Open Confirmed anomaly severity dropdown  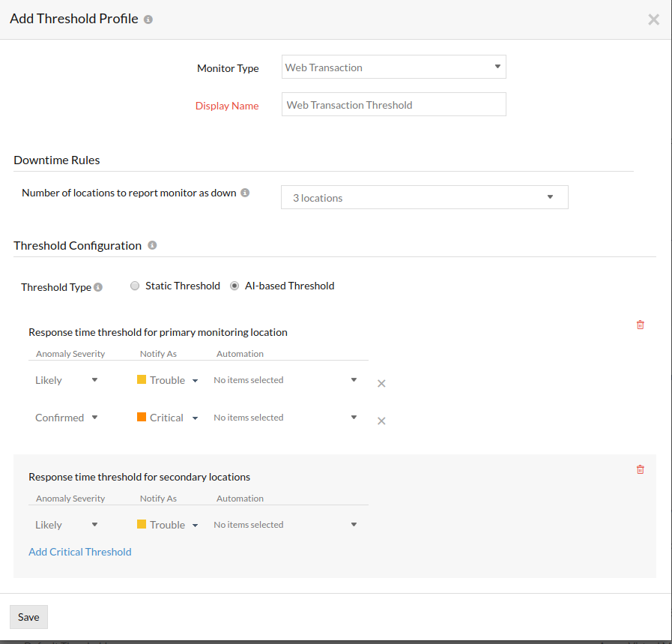[67, 418]
